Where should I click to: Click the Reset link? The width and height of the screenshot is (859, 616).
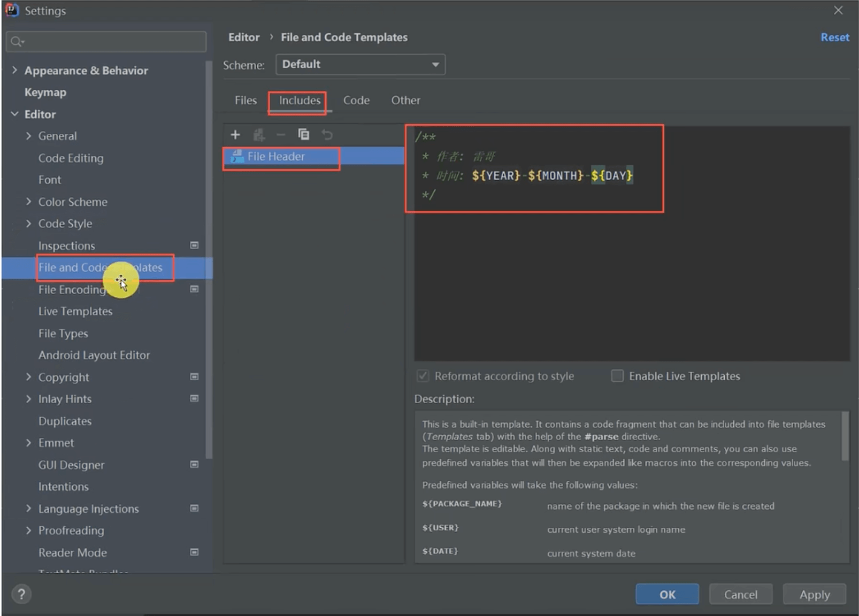click(834, 37)
